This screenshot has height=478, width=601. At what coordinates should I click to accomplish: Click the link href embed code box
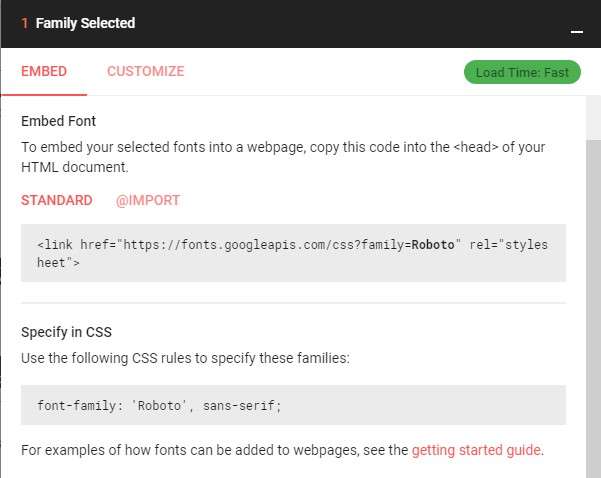click(x=293, y=253)
